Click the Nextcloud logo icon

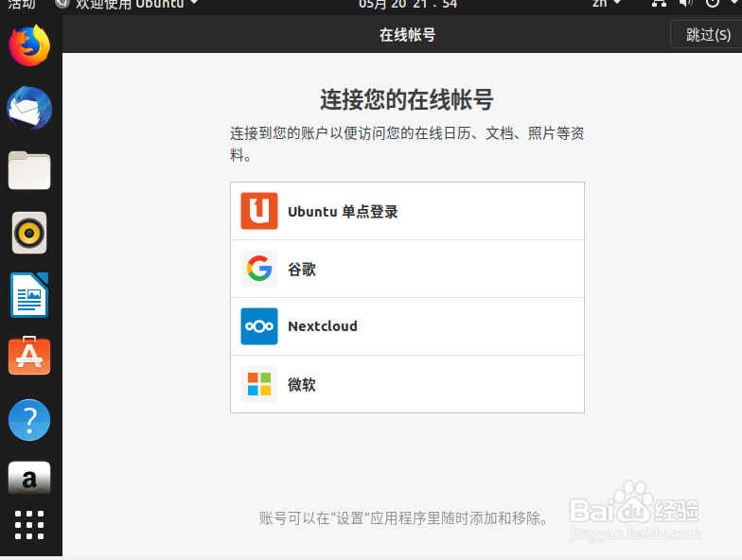coord(259,326)
